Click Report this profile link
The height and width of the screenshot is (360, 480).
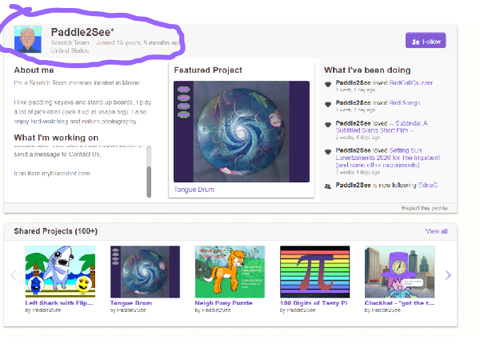tap(424, 208)
